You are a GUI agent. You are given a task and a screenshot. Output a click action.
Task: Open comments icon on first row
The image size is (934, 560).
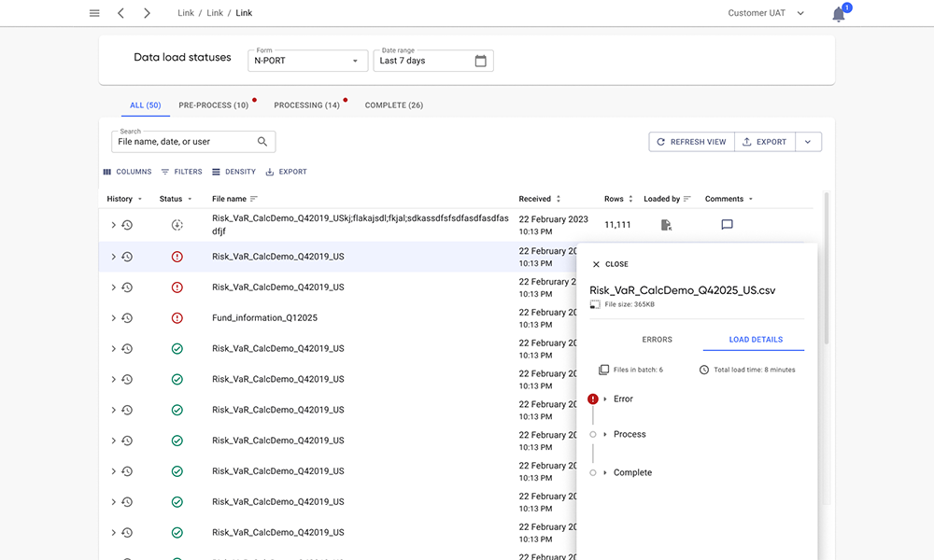tap(727, 225)
